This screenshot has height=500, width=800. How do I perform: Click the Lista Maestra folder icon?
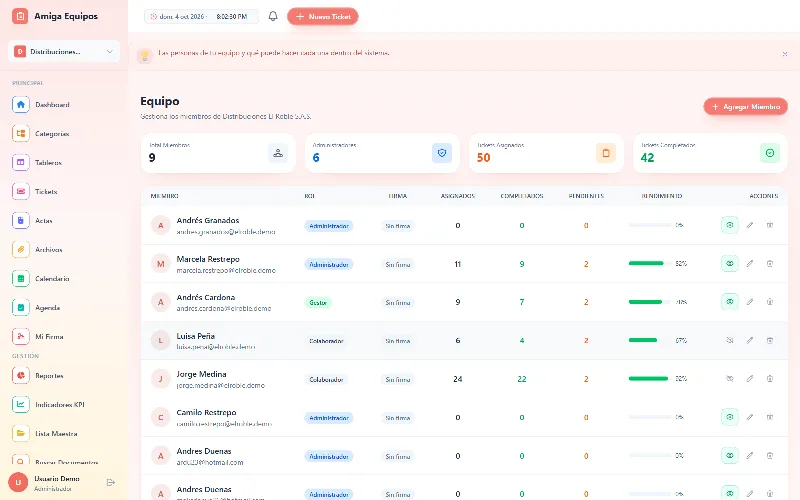click(x=20, y=434)
